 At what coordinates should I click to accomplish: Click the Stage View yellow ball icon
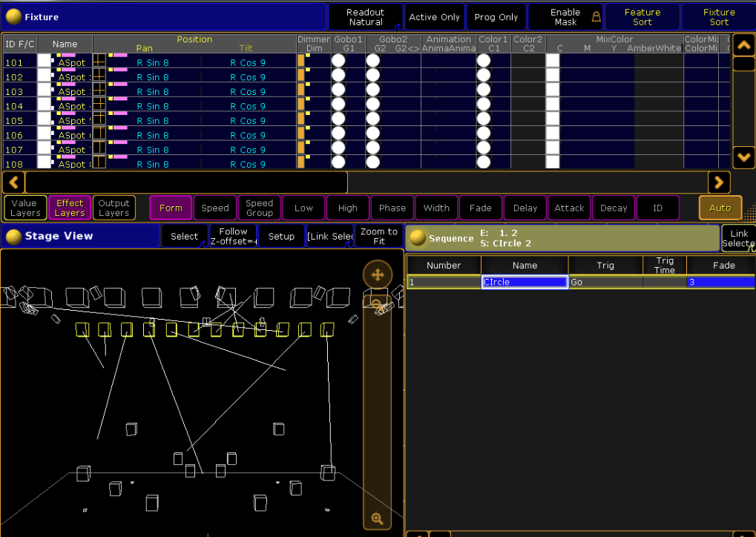(13, 237)
